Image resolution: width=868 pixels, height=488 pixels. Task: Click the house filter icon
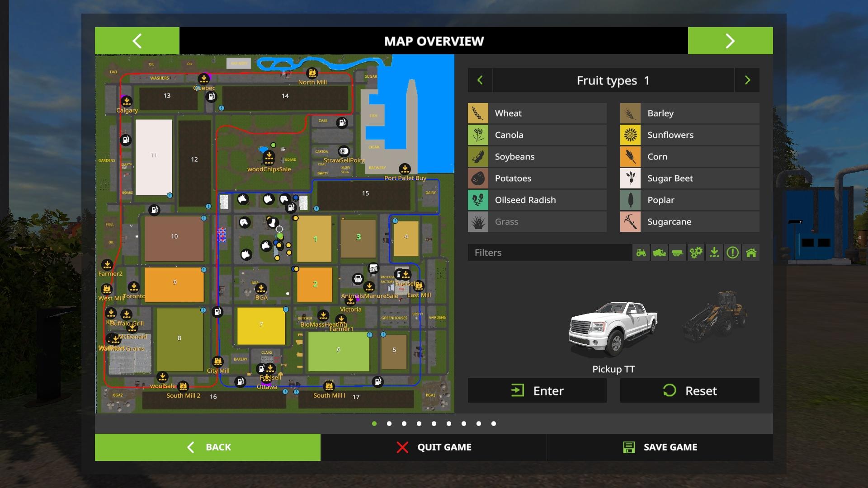[751, 253]
